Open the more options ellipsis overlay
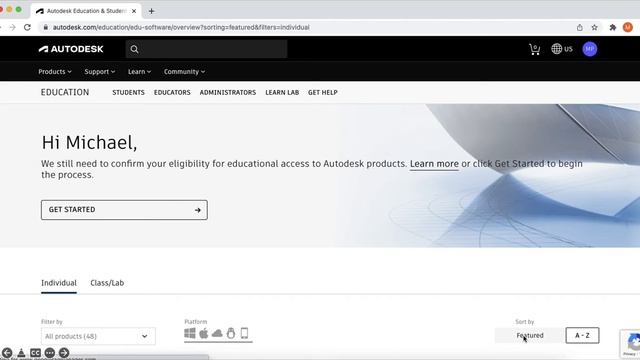 point(50,353)
